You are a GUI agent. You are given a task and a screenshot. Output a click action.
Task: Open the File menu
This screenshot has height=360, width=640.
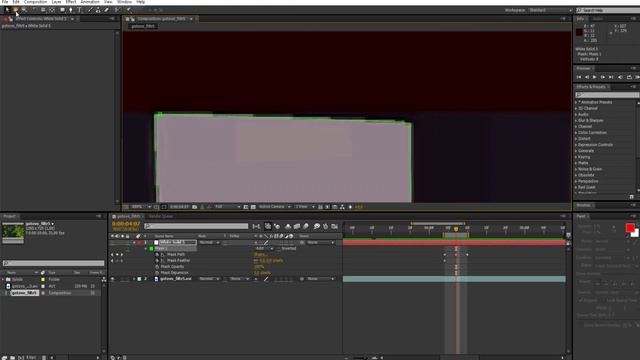[x=5, y=2]
